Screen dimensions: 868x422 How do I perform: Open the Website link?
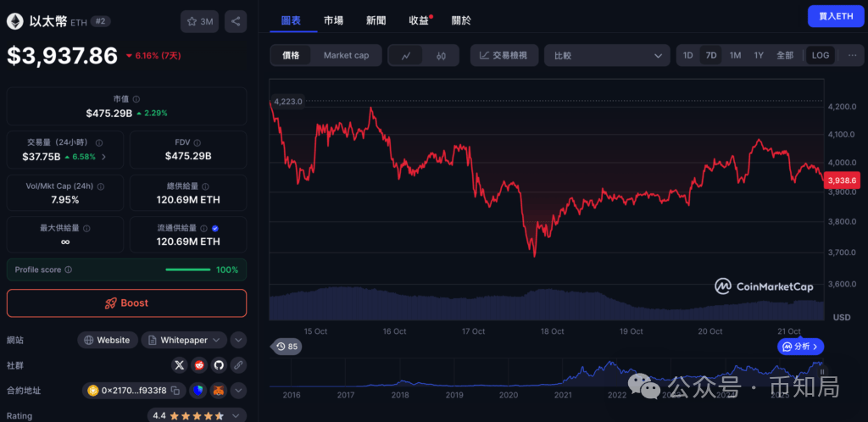tap(108, 340)
